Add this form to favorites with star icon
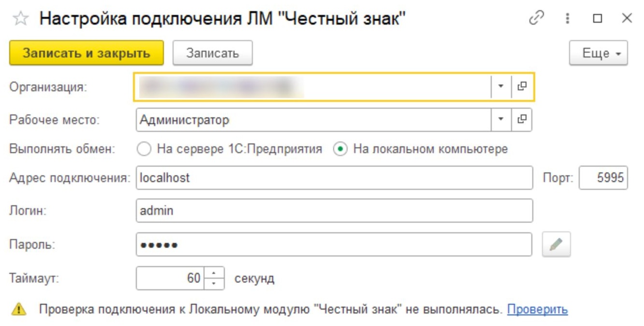The width and height of the screenshot is (644, 326). [21, 19]
